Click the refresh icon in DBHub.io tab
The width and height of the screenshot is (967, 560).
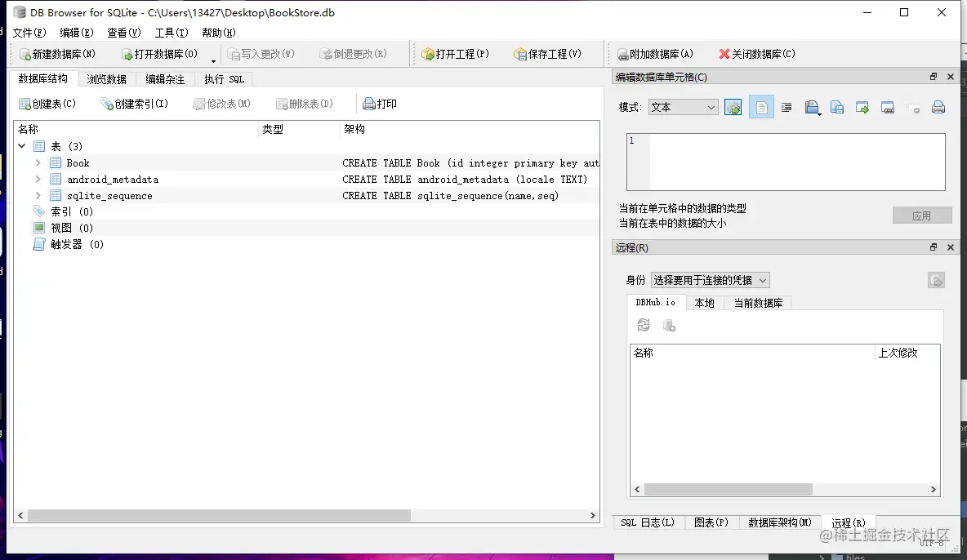pyautogui.click(x=644, y=325)
